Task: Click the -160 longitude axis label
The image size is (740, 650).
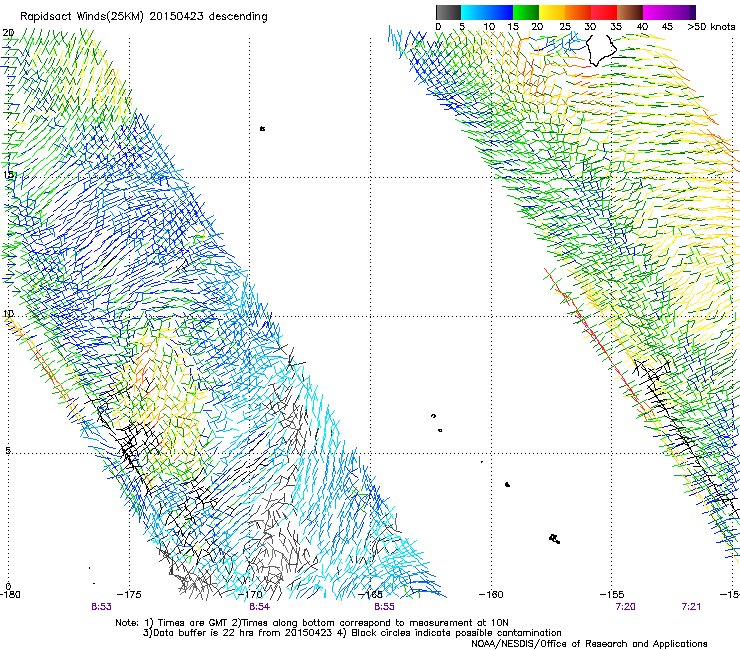Action: (x=491, y=594)
